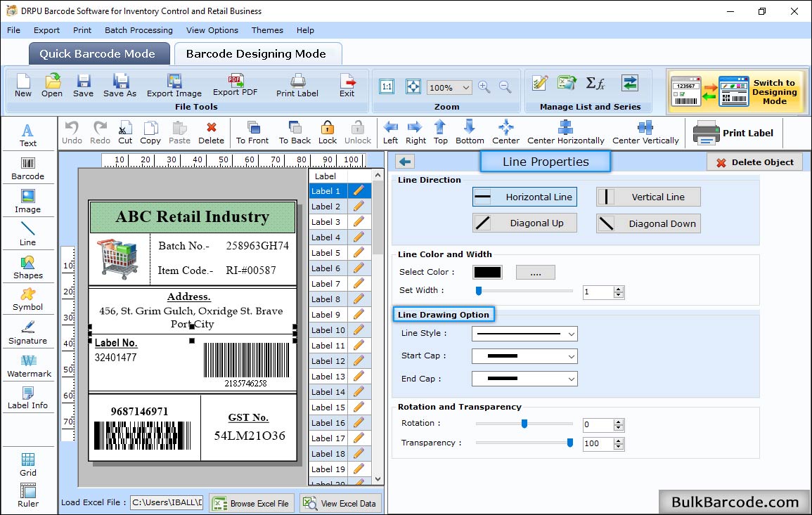Viewport: 812px width, 515px height.
Task: Save the current label
Action: click(84, 86)
